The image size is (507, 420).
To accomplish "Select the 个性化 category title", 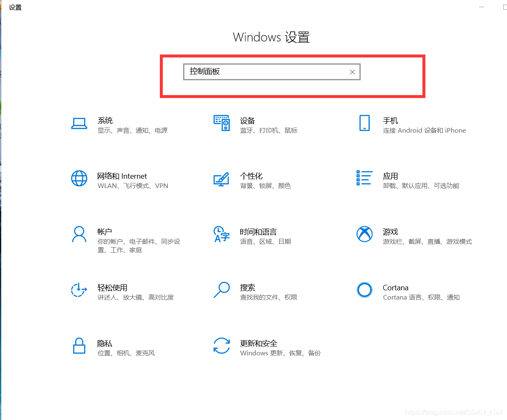I will (x=251, y=176).
